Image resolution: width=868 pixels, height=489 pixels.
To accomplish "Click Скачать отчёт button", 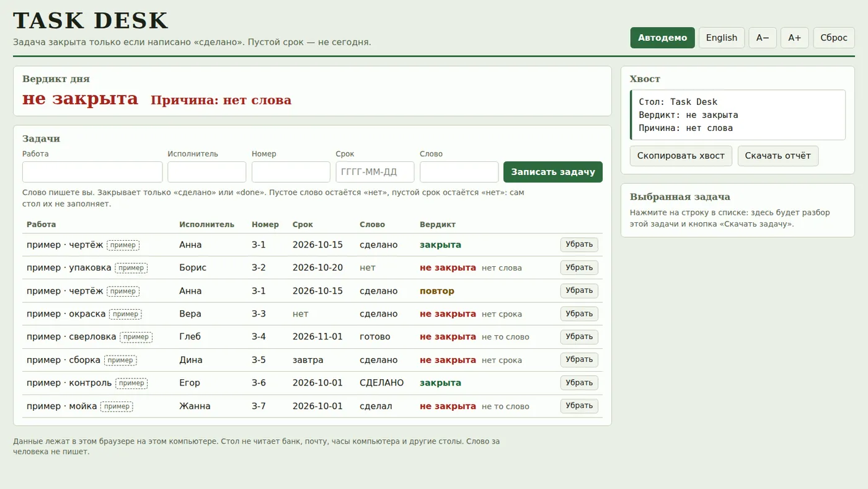I will pos(778,156).
